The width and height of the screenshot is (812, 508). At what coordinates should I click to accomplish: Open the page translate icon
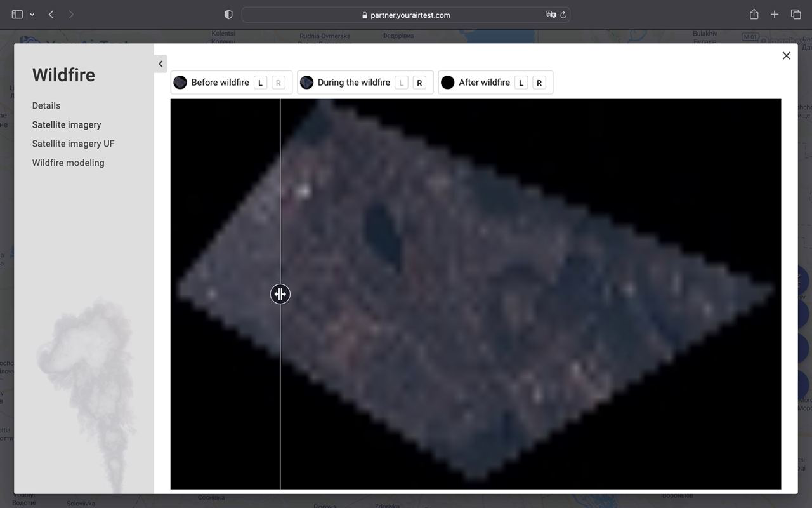550,15
